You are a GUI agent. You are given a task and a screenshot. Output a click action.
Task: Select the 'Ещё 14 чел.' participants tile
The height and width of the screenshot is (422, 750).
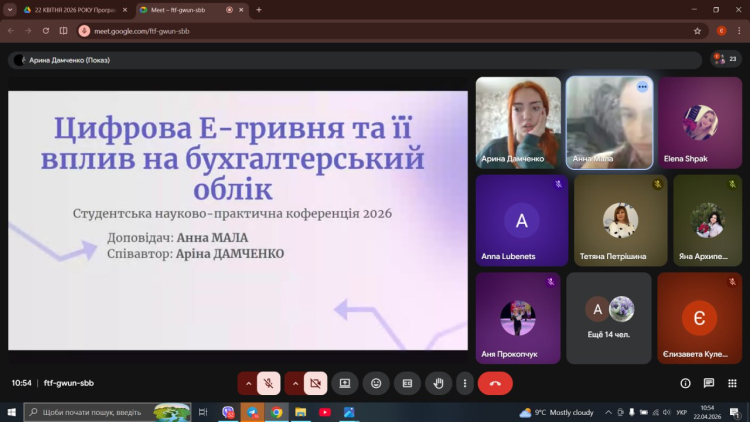pos(609,318)
